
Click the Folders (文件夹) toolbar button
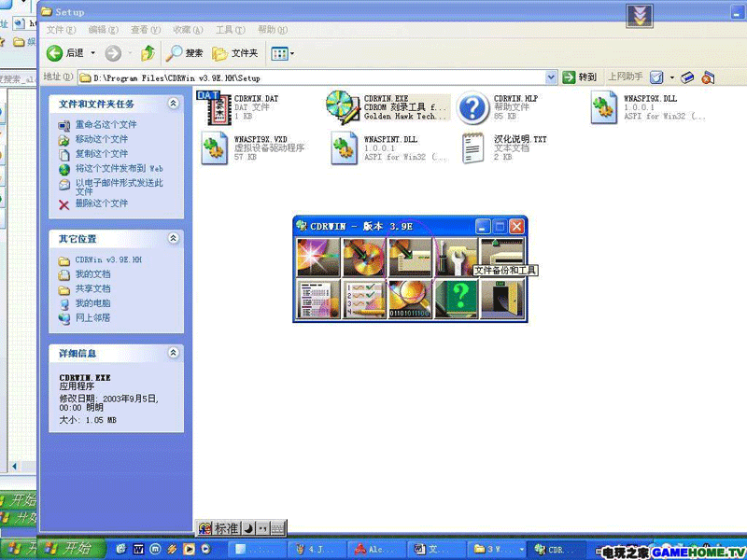[x=235, y=53]
